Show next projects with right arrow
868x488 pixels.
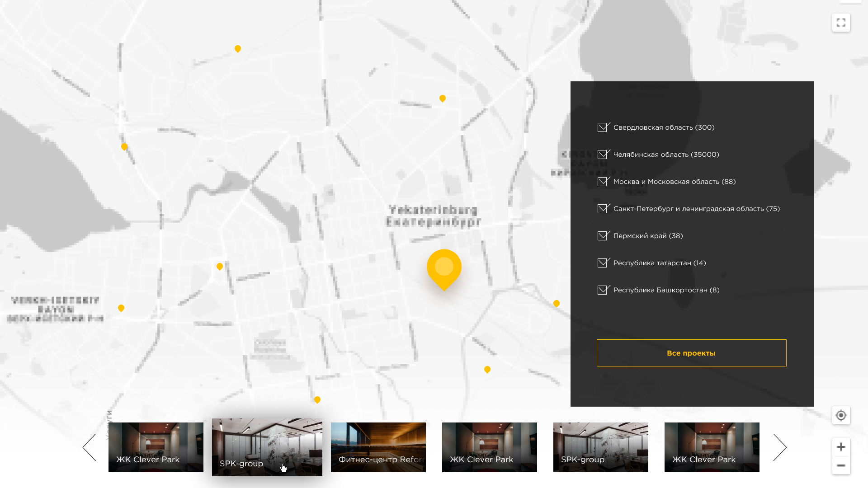click(780, 447)
